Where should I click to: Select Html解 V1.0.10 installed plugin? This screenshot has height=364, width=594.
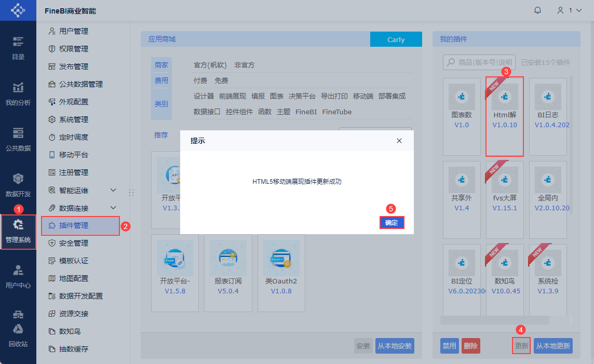point(505,117)
